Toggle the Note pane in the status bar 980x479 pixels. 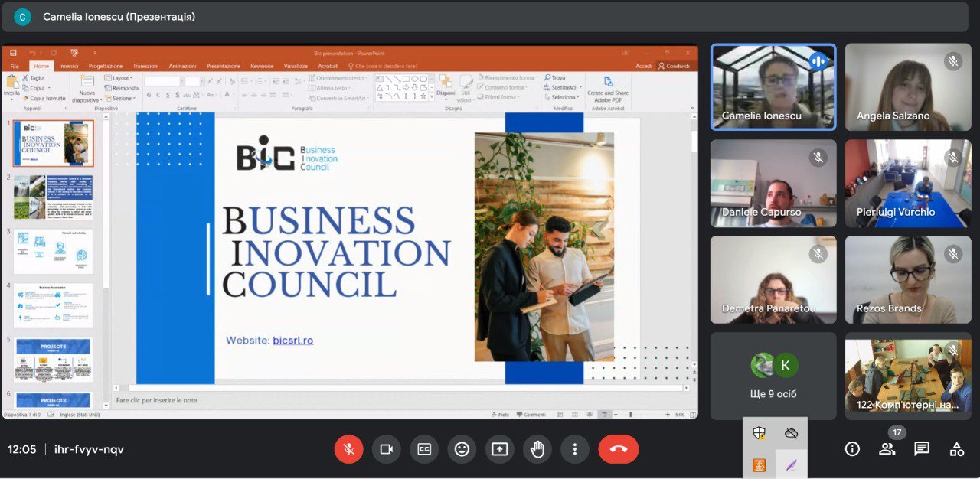(x=500, y=415)
